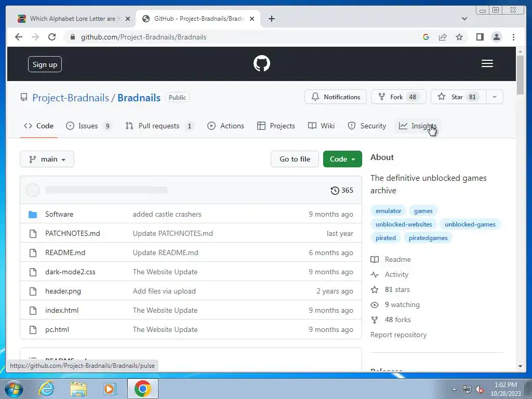Viewport: 532px width, 399px height.
Task: Click the page vertical scrollbar thumb
Action: tap(520, 75)
